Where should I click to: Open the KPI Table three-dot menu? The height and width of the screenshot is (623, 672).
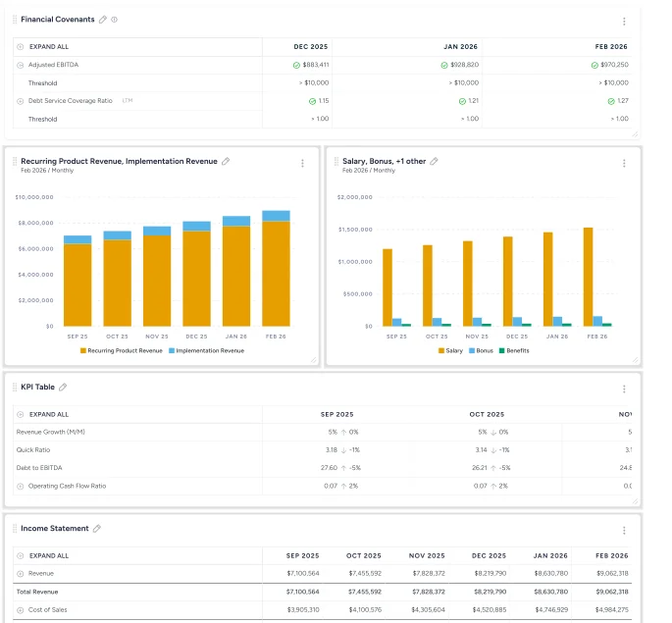tap(624, 389)
